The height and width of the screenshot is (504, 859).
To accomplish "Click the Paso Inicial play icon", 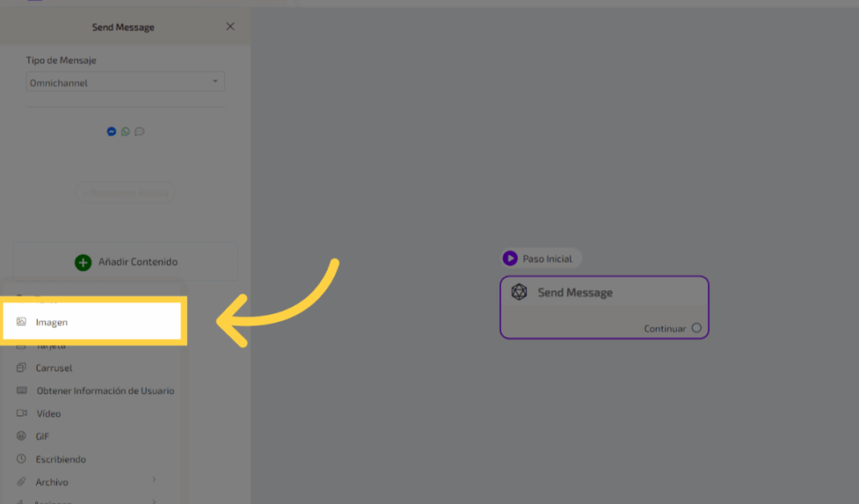I will pyautogui.click(x=510, y=258).
